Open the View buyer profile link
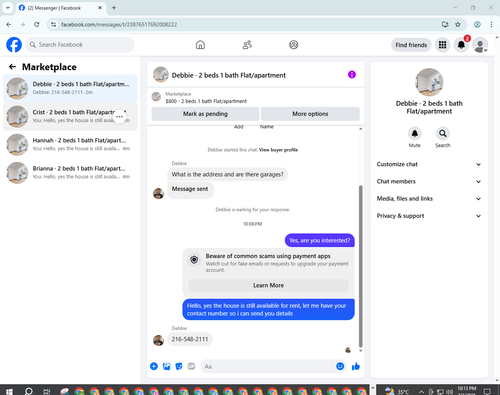 (278, 150)
